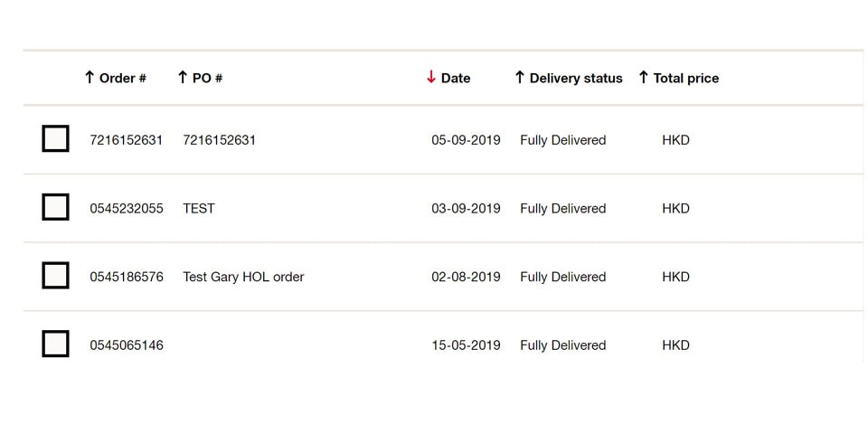The height and width of the screenshot is (434, 868).
Task: Sort by the PO # header label
Action: [x=207, y=79]
